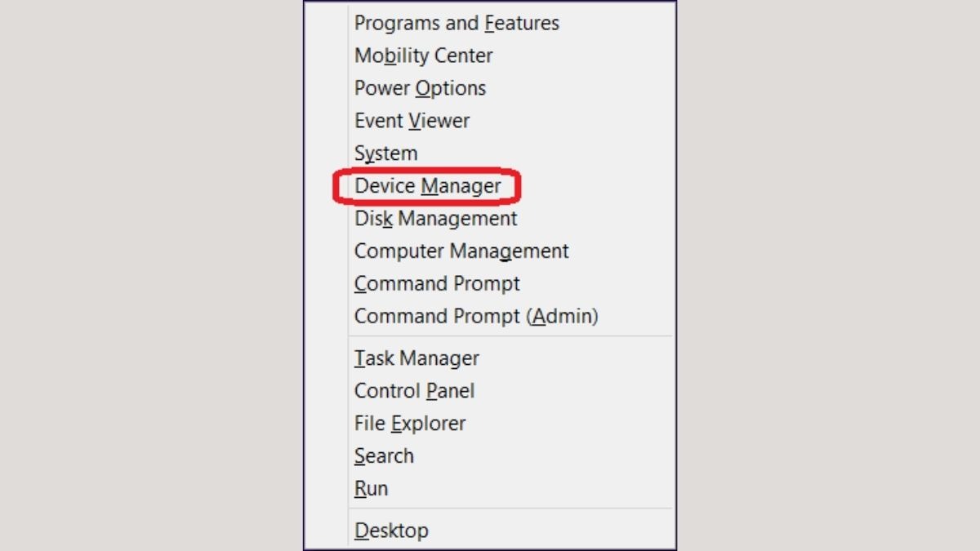Select Mobility Center entry
980x551 pixels.
coord(423,56)
